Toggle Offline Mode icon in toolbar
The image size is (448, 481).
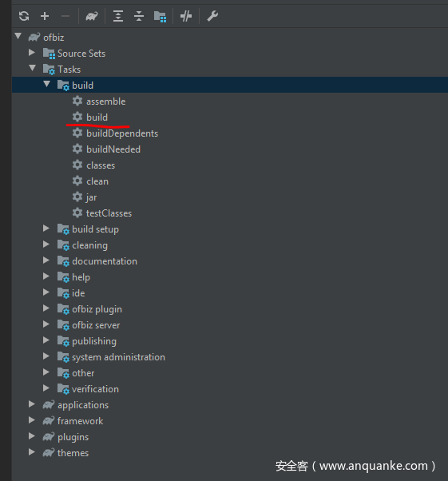186,16
